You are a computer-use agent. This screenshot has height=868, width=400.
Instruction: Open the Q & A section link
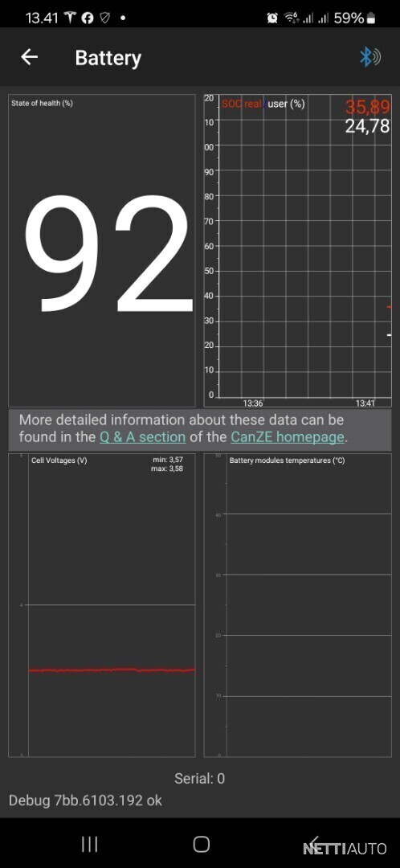[x=142, y=436]
